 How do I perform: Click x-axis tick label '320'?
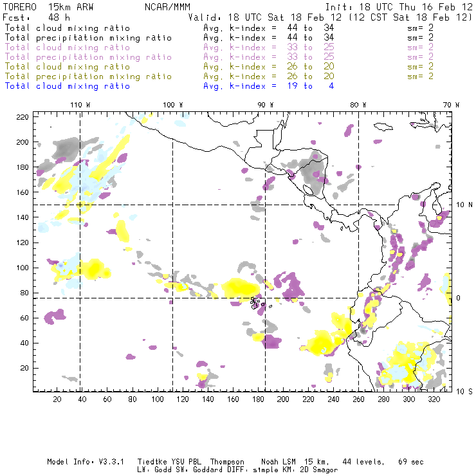click(434, 399)
